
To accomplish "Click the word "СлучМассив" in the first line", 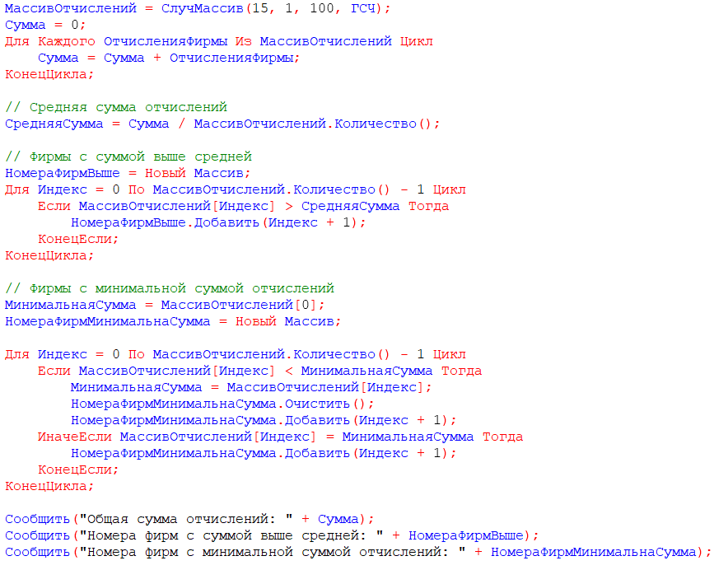I will [203, 8].
